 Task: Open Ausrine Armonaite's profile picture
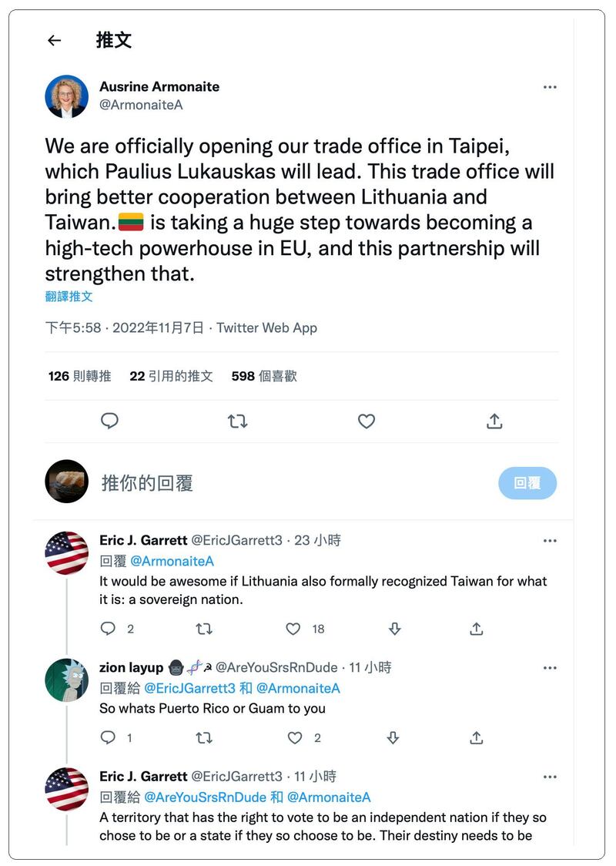click(x=66, y=96)
